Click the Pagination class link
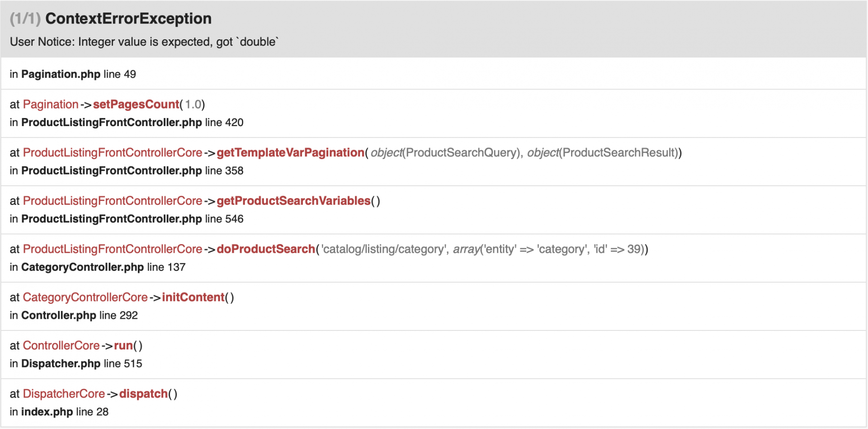Image resolution: width=868 pixels, height=429 pixels. click(51, 104)
